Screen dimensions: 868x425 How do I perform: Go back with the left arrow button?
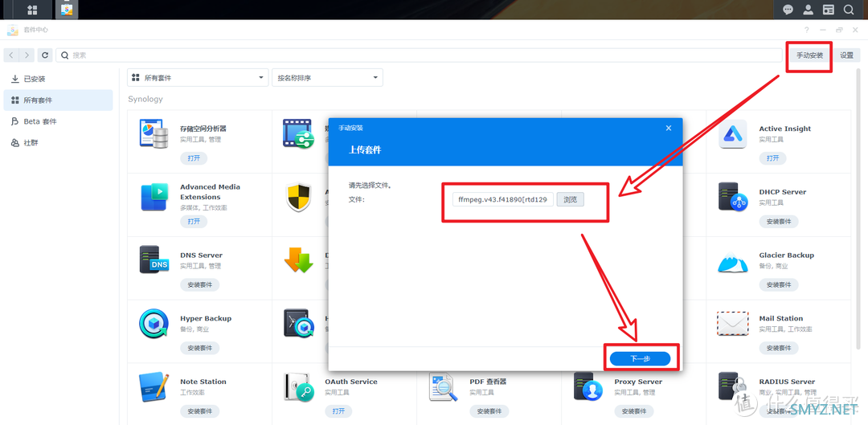click(11, 55)
